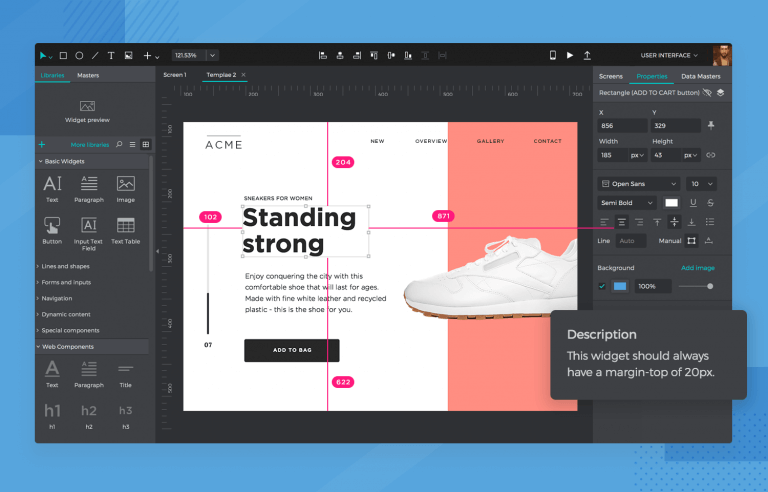768x492 pixels.
Task: Click the blue background color swatch
Action: [620, 286]
